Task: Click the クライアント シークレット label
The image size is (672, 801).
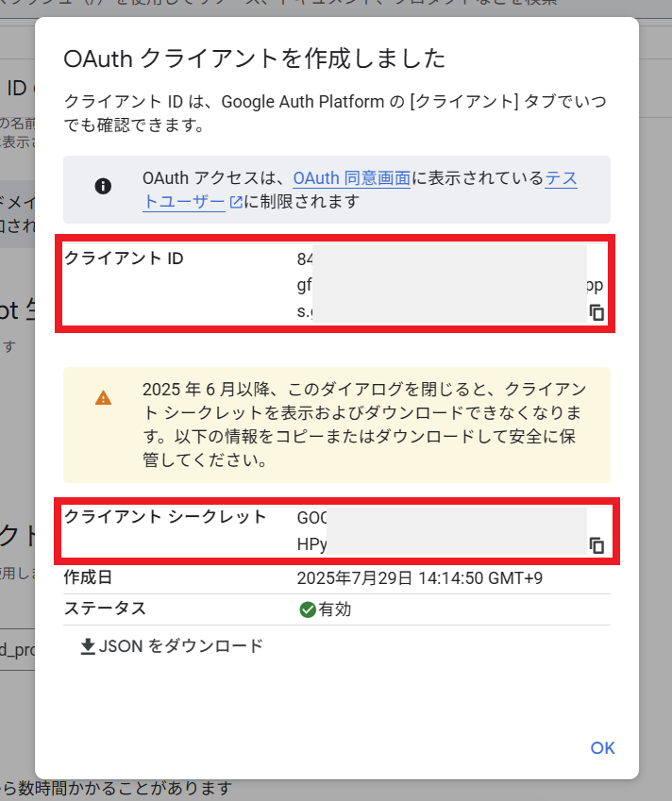Action: point(165,516)
